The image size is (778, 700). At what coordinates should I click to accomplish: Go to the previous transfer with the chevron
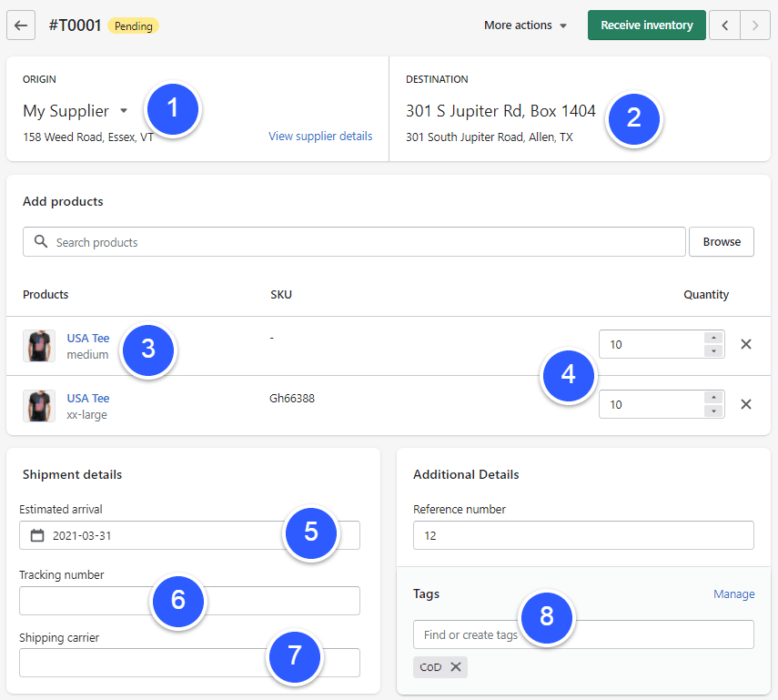pyautogui.click(x=725, y=25)
